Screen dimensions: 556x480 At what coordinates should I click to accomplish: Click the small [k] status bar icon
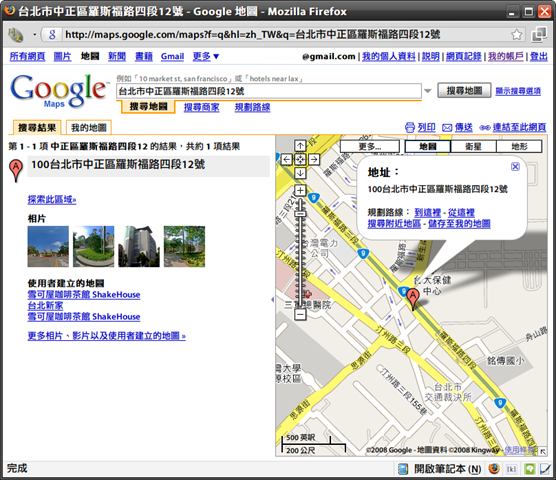511,469
